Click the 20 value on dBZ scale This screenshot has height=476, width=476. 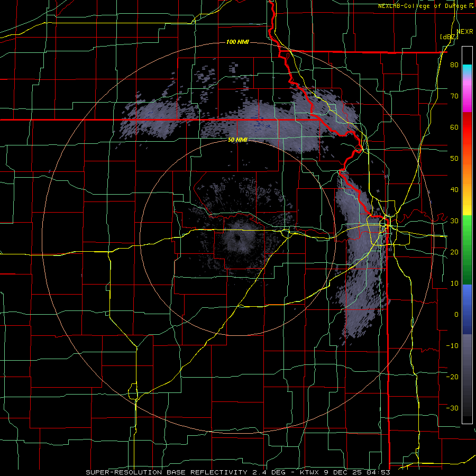pos(454,252)
